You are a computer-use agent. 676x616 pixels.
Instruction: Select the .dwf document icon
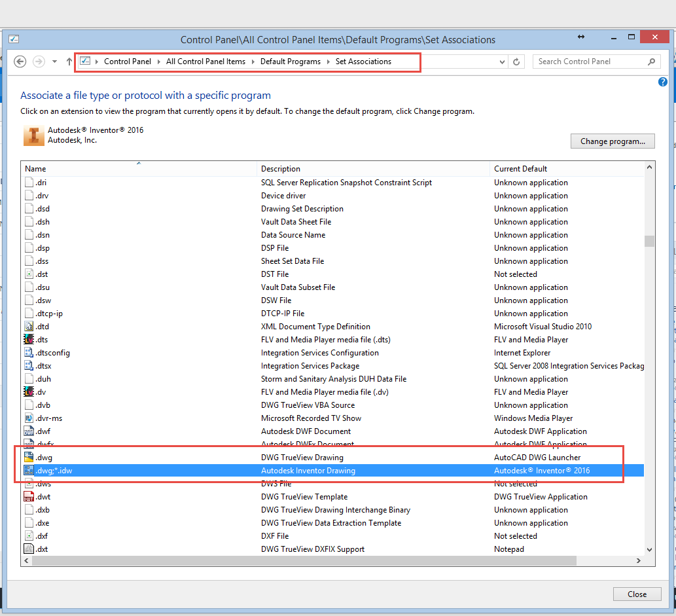pos(29,431)
